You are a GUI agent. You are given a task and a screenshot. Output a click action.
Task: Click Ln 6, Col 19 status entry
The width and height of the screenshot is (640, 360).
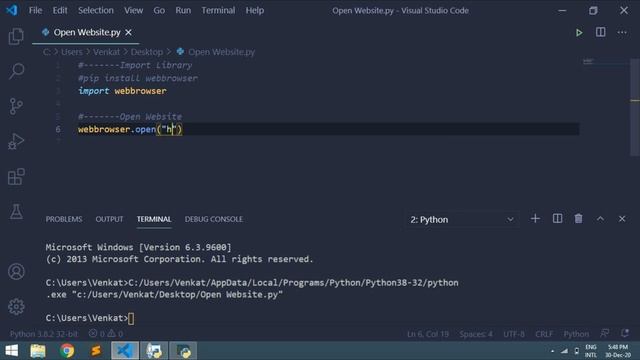(428, 334)
